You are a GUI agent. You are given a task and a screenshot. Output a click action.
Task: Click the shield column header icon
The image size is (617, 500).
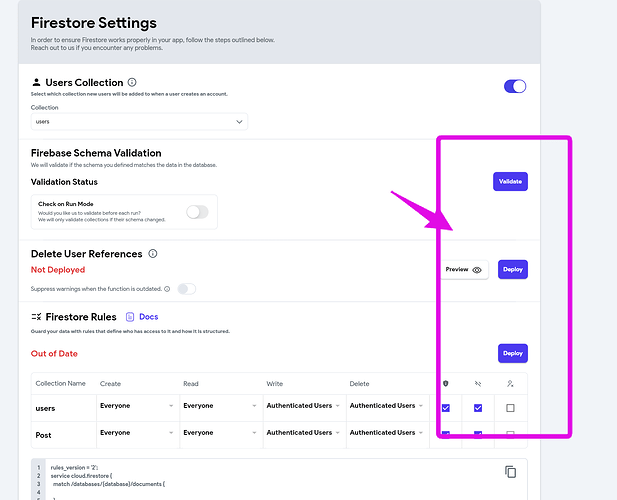point(446,383)
